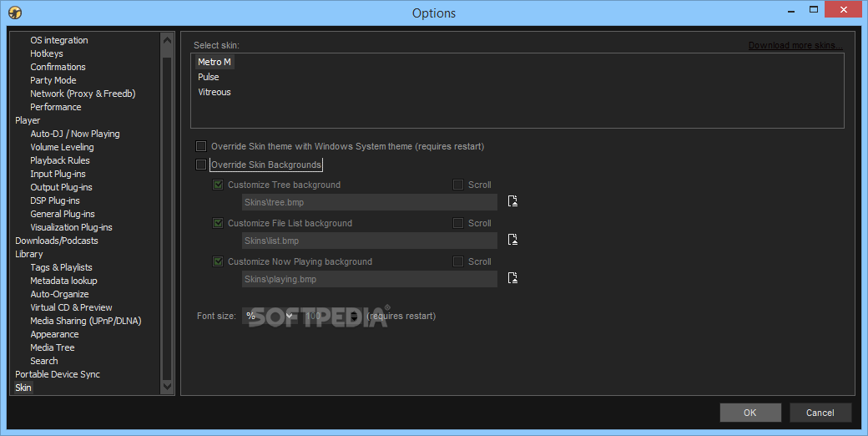This screenshot has width=868, height=436.
Task: Open General Plug-ins options
Action: pos(63,214)
